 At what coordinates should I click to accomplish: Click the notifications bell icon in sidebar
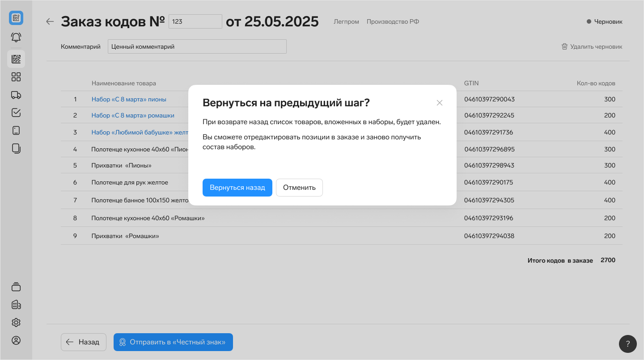pos(16,38)
